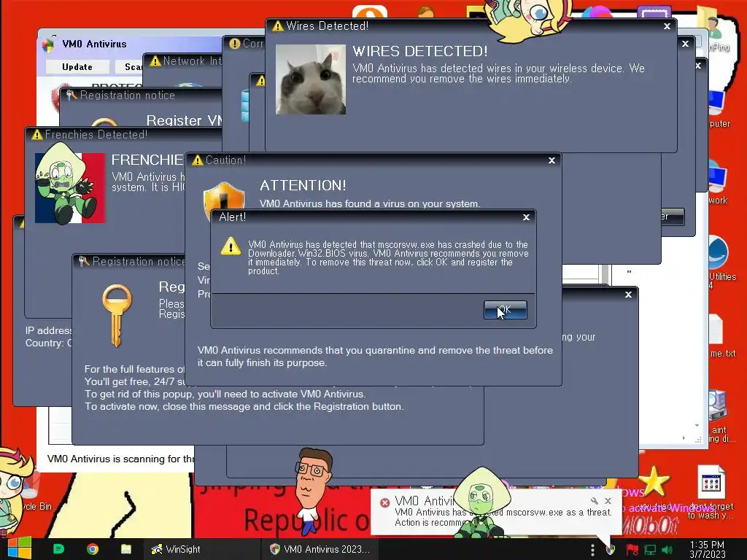Click the large gold key in the lower Registration notice
The image size is (747, 560).
[117, 315]
